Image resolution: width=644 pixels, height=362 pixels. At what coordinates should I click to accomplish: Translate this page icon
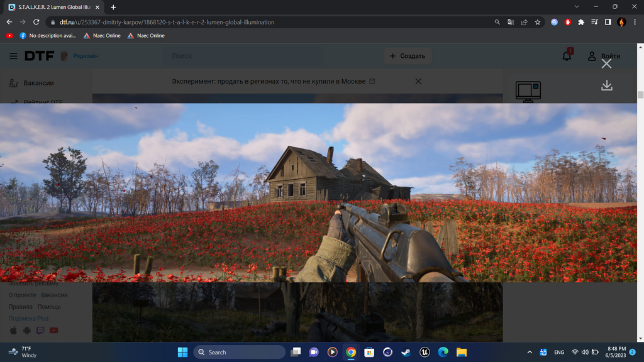[x=511, y=22]
